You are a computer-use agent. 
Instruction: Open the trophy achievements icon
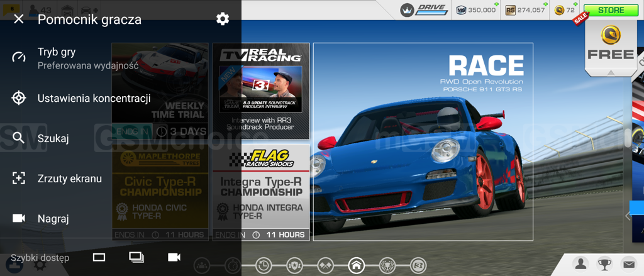tap(604, 265)
